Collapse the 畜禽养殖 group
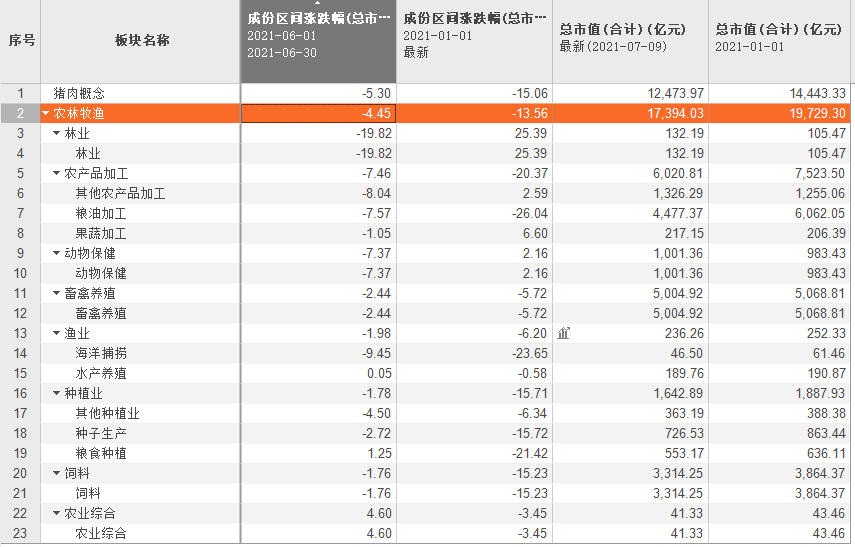855x547 pixels. coord(56,293)
